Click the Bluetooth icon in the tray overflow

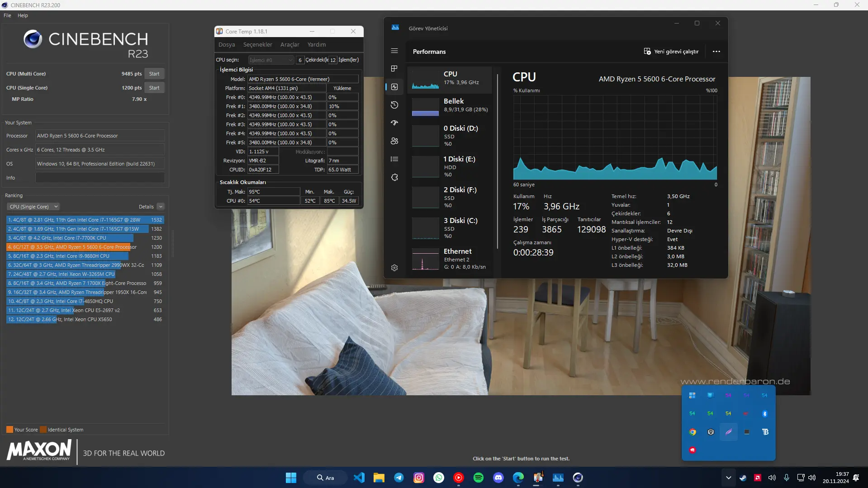click(765, 414)
